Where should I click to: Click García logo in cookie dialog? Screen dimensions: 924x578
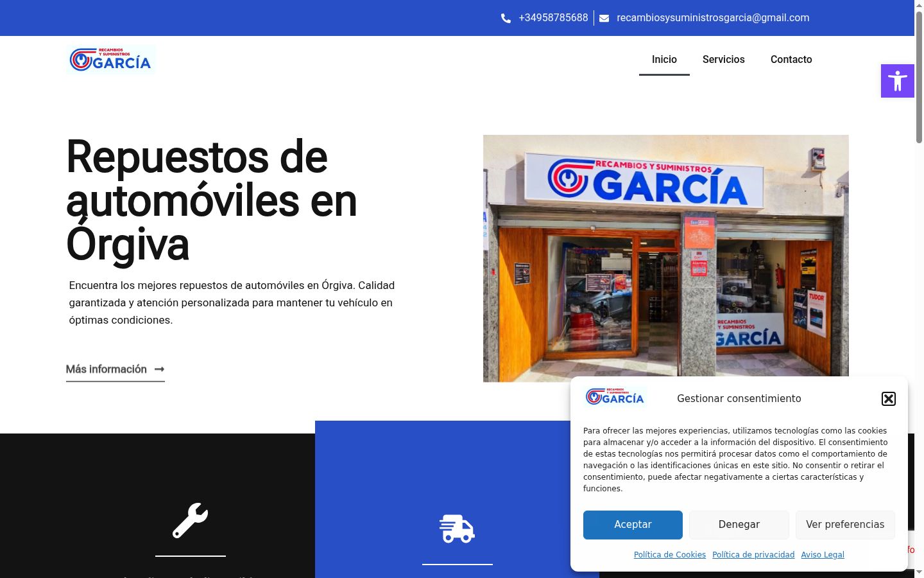pyautogui.click(x=615, y=398)
